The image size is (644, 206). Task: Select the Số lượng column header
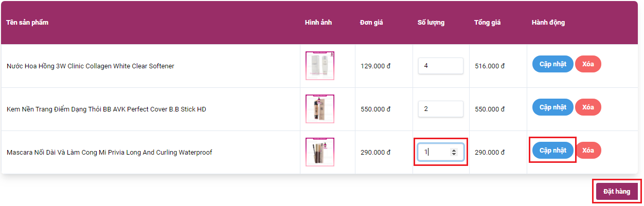click(431, 23)
